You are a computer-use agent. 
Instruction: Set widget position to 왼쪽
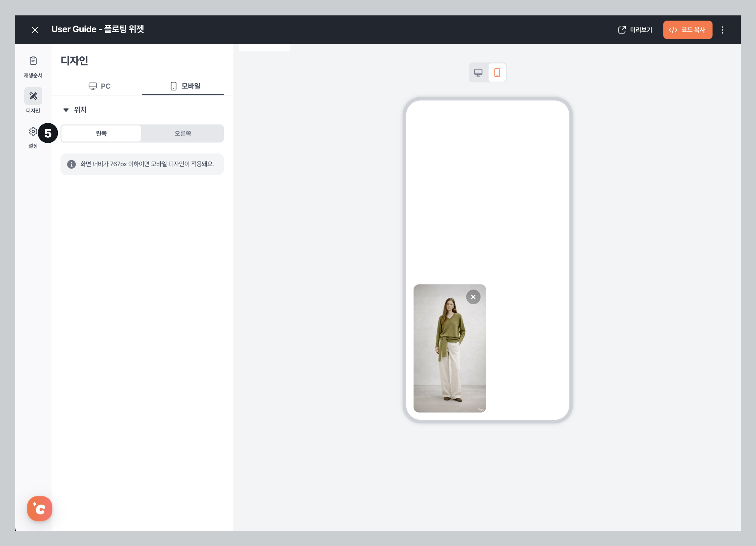[x=101, y=133]
